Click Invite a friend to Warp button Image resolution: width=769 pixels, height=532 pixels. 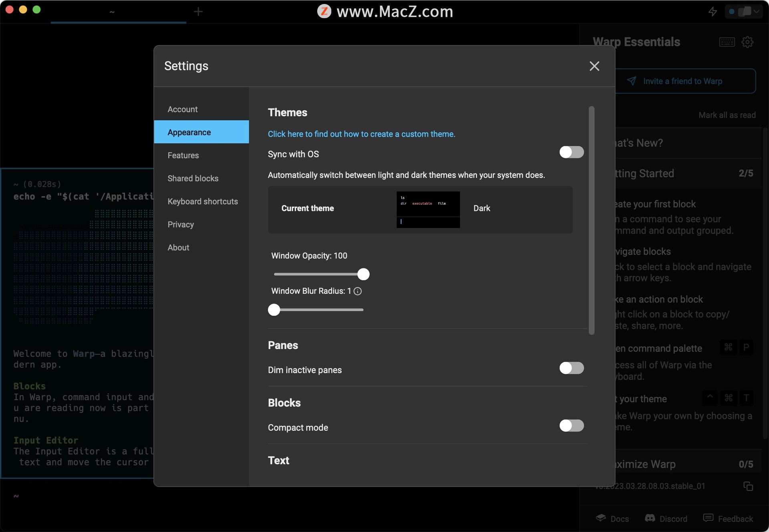point(685,81)
